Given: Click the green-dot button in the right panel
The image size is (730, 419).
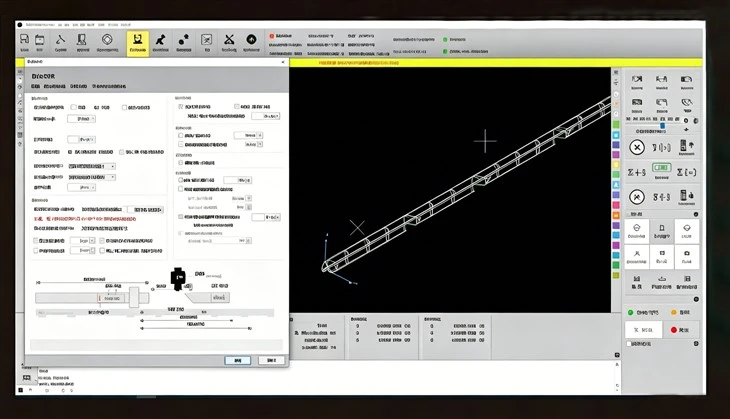Looking at the screenshot, I should tap(643, 312).
